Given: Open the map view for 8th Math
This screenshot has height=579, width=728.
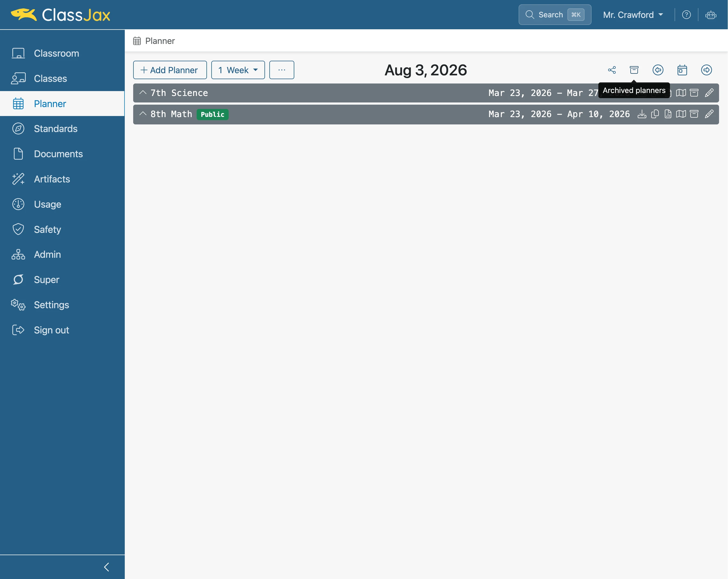Looking at the screenshot, I should coord(681,114).
